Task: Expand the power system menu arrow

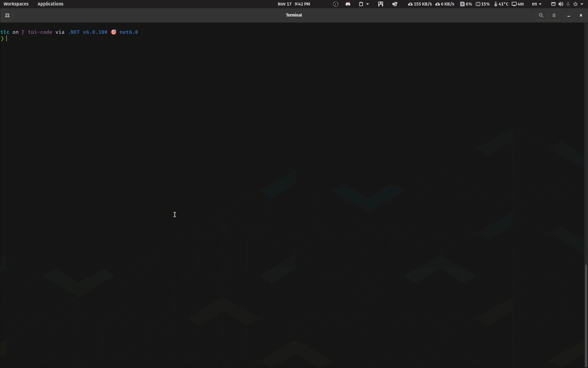Action: (582, 4)
